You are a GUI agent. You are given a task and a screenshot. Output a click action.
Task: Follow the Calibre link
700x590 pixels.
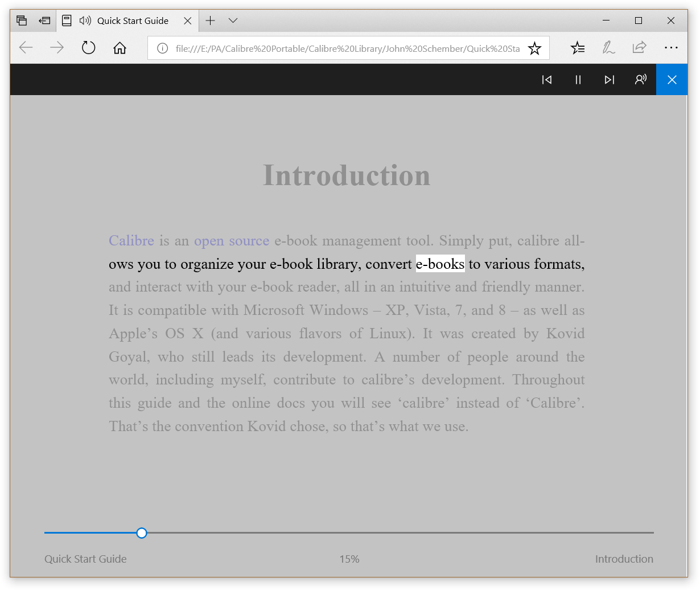coord(131,241)
